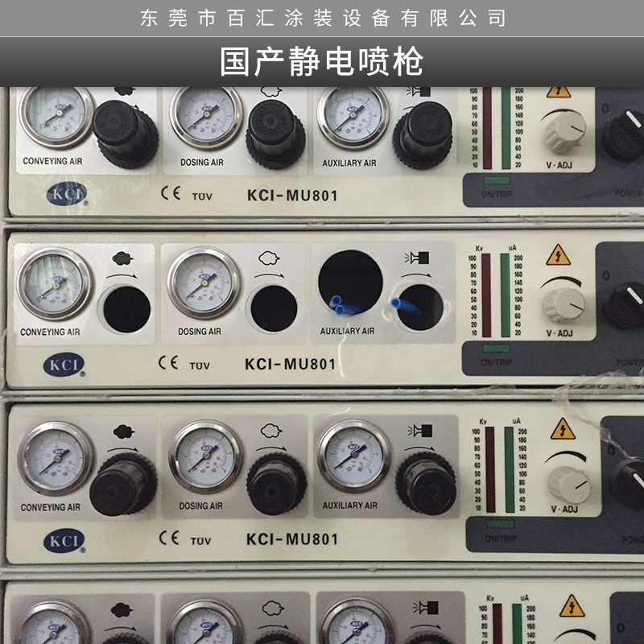This screenshot has width=644, height=644.
Task: Click the KCI-MU801 model text on second unit
Action: point(290,365)
